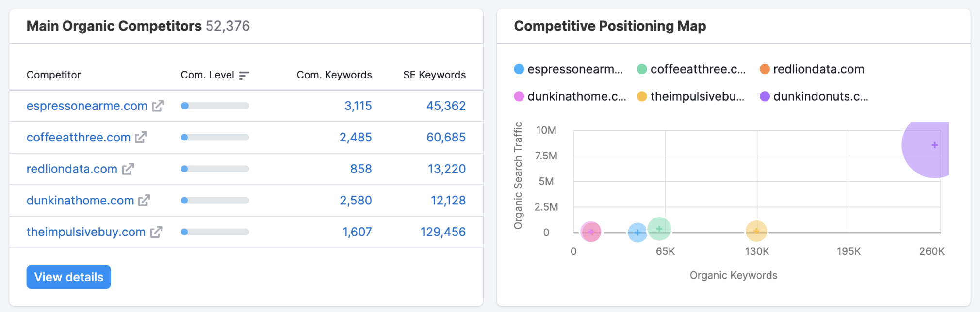
Task: Open external link icon beside redliondata.com
Action: coord(128,169)
